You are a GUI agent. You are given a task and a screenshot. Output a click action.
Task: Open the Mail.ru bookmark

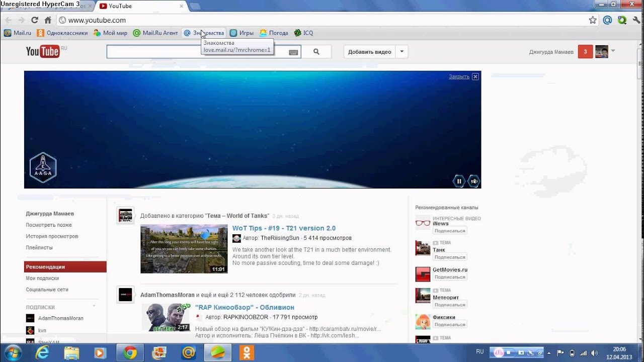(x=18, y=33)
